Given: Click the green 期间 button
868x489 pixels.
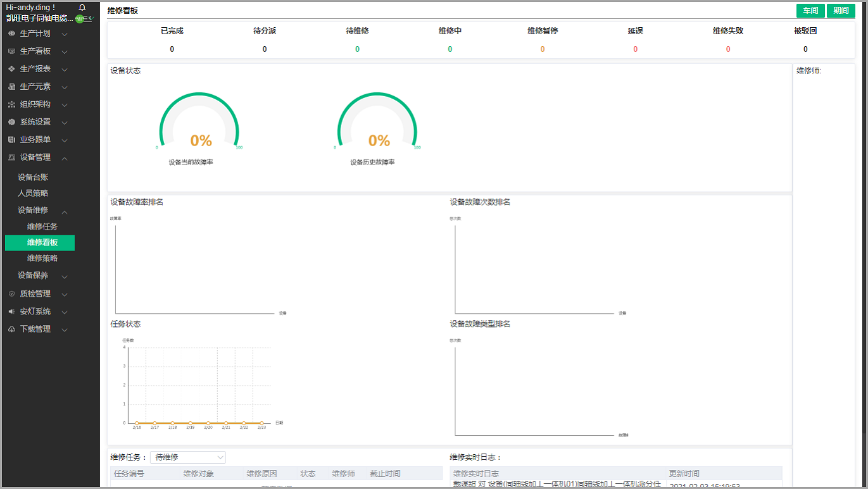Looking at the screenshot, I should 841,11.
